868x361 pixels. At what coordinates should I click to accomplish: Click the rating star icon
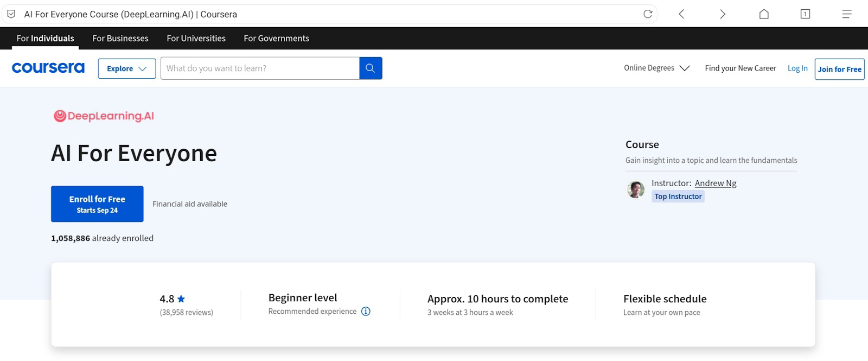[x=181, y=299]
